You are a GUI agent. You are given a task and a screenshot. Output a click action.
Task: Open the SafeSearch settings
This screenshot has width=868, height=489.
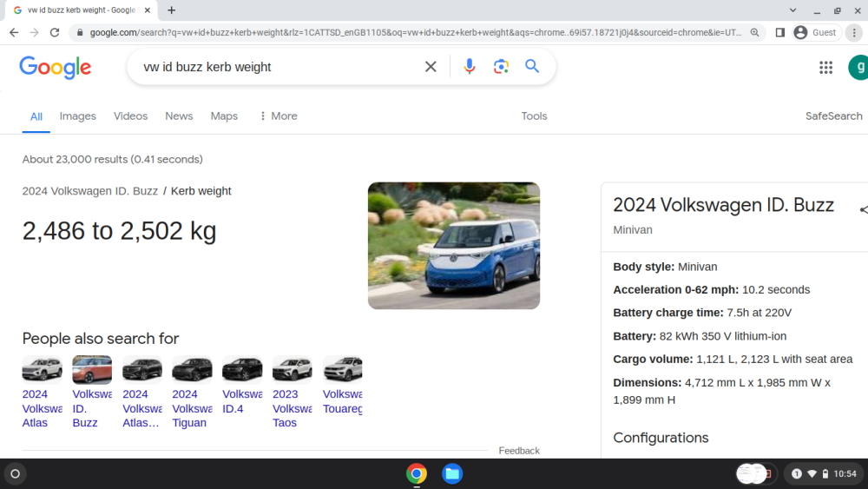click(x=833, y=116)
